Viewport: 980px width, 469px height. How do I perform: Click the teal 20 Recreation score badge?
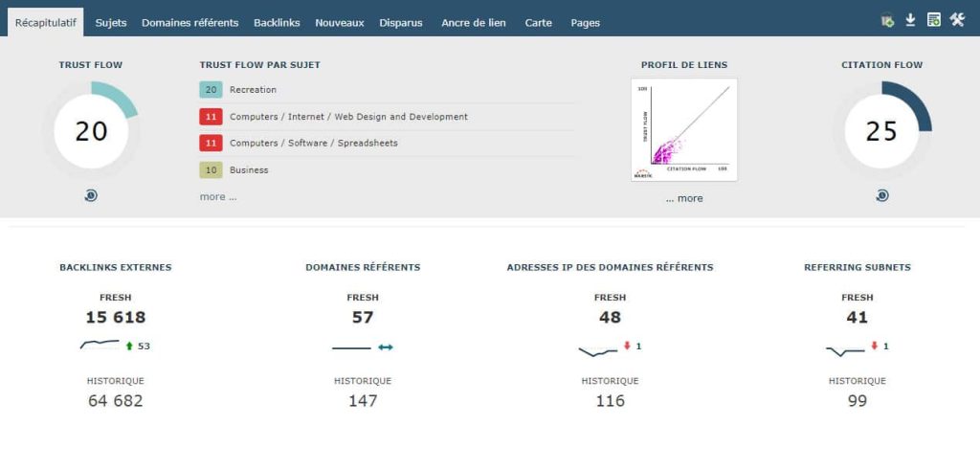211,90
